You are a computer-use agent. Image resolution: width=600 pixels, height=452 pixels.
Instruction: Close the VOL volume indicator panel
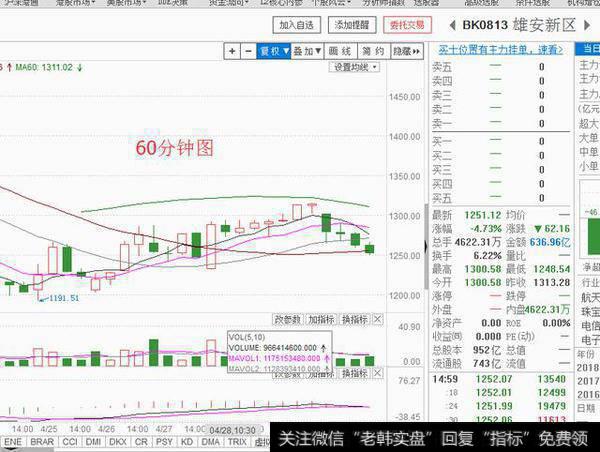tap(377, 319)
